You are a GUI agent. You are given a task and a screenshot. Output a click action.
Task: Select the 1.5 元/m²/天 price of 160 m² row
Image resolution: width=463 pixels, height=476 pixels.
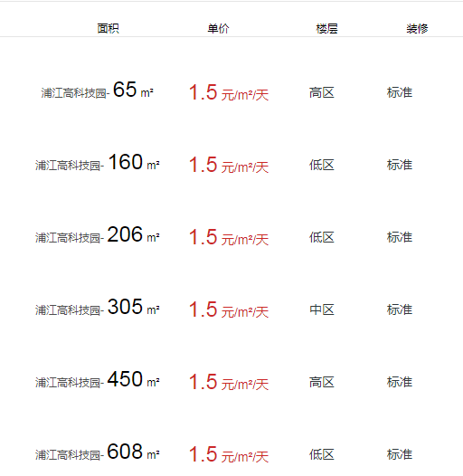(229, 165)
